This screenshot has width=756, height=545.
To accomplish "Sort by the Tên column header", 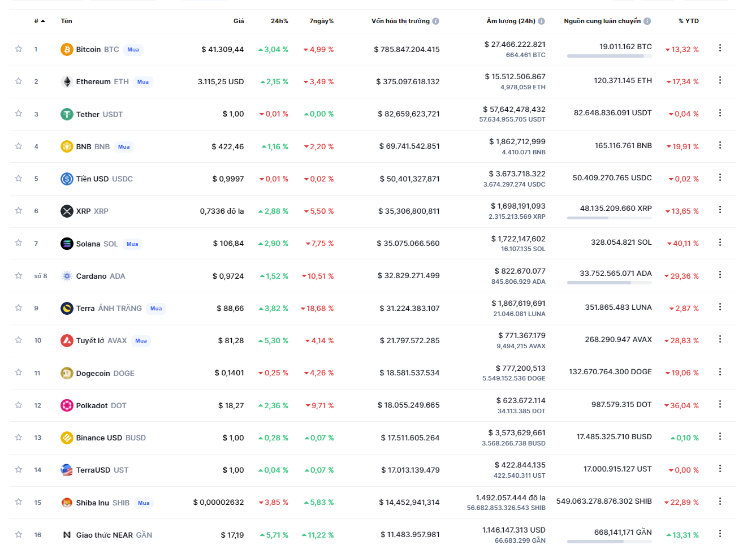I will [x=67, y=21].
